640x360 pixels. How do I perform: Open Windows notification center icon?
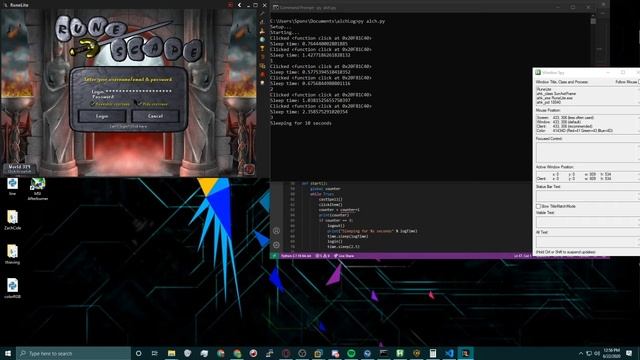point(629,353)
